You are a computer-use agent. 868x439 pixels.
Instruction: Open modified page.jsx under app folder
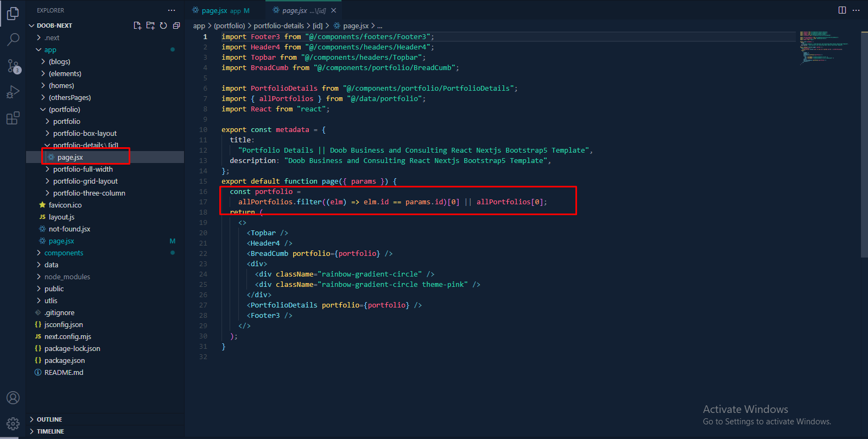[105, 241]
